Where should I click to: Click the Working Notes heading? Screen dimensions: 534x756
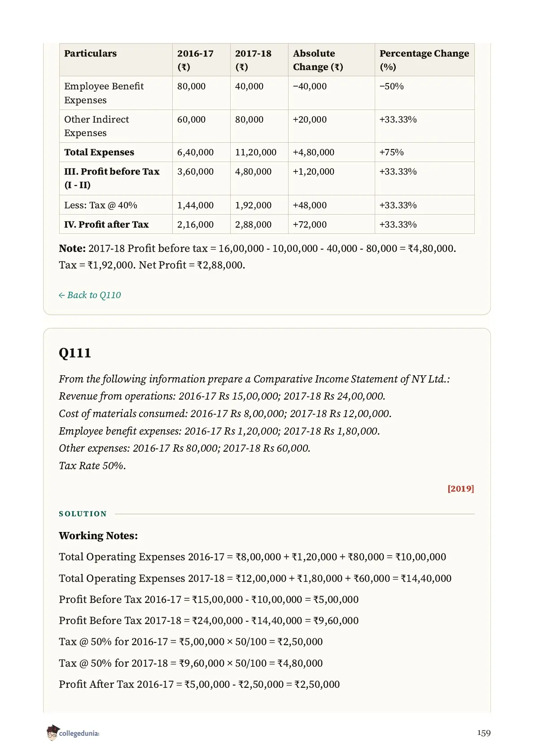pos(98,536)
